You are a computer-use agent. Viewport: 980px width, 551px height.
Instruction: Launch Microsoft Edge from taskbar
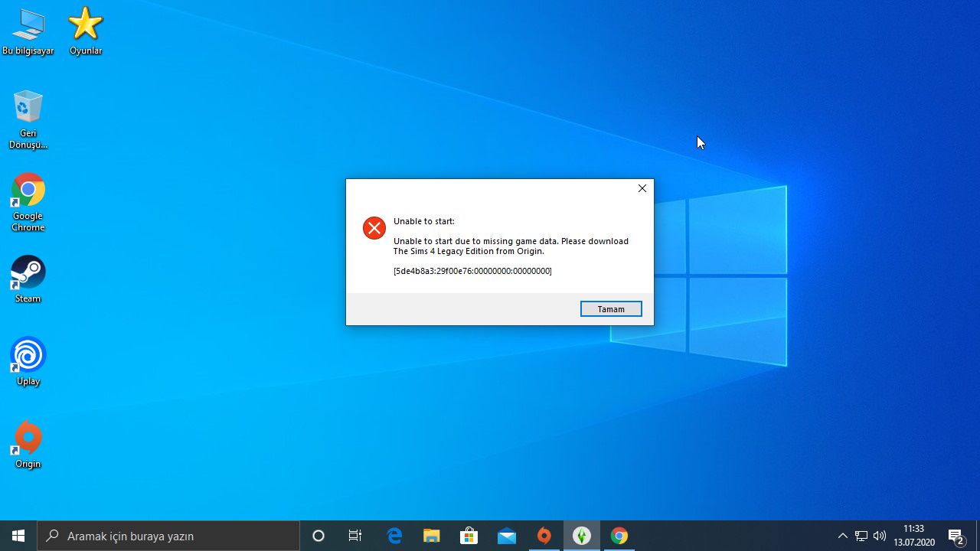click(x=394, y=536)
